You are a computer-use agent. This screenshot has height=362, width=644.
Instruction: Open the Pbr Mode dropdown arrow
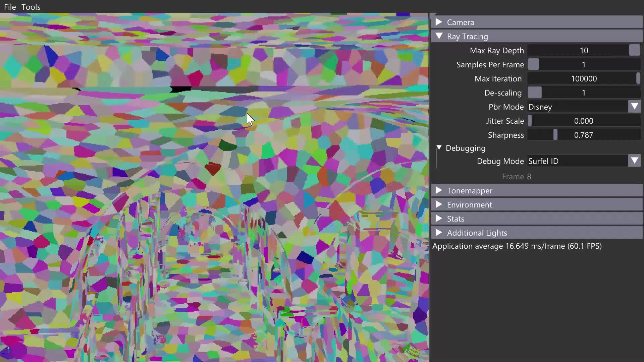click(634, 107)
